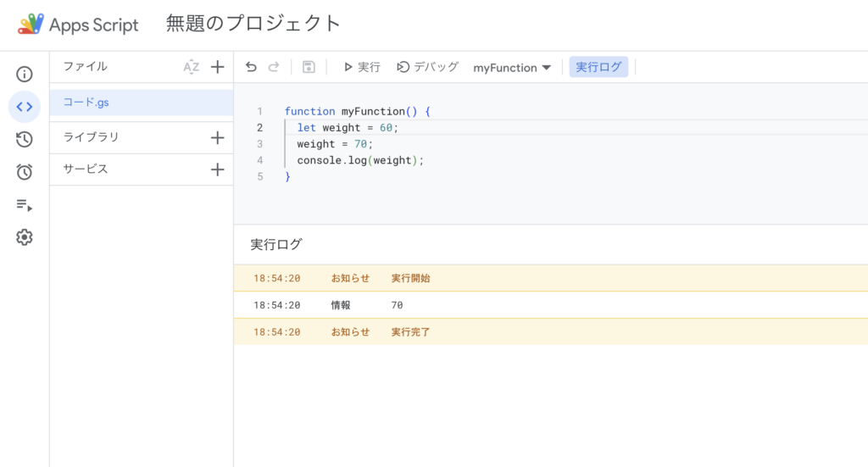The width and height of the screenshot is (868, 467).
Task: Open the Triggers alarm clock icon
Action: pos(25,172)
